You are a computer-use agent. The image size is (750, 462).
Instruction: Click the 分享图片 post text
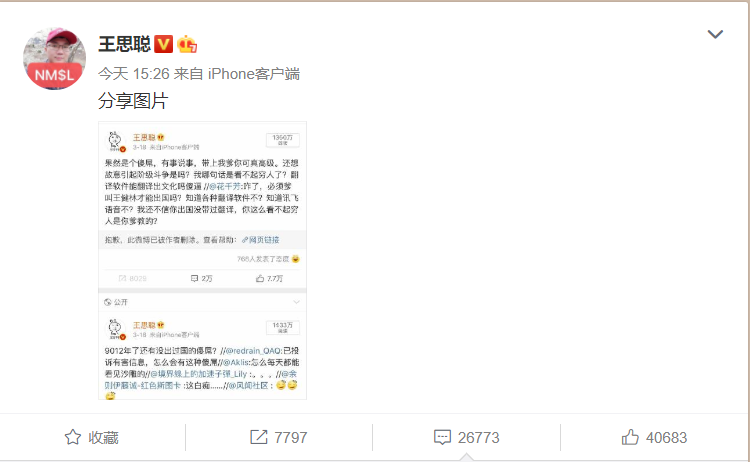133,101
